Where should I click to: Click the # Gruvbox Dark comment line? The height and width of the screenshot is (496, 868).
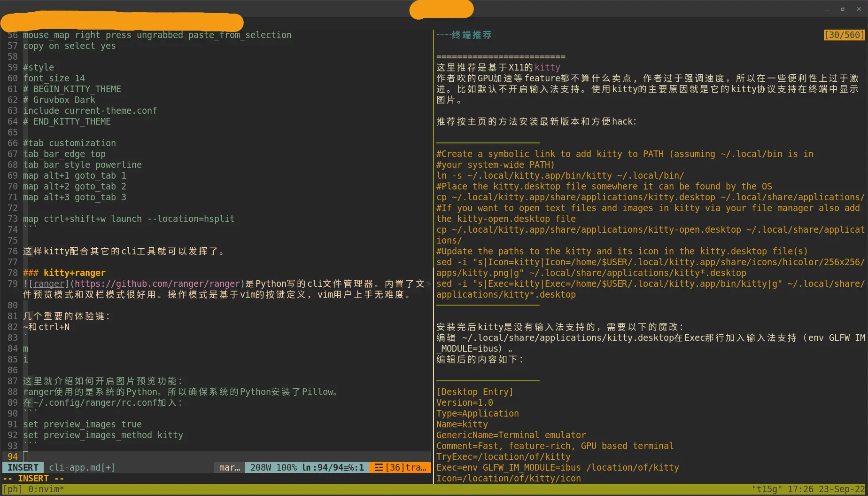pyautogui.click(x=59, y=100)
